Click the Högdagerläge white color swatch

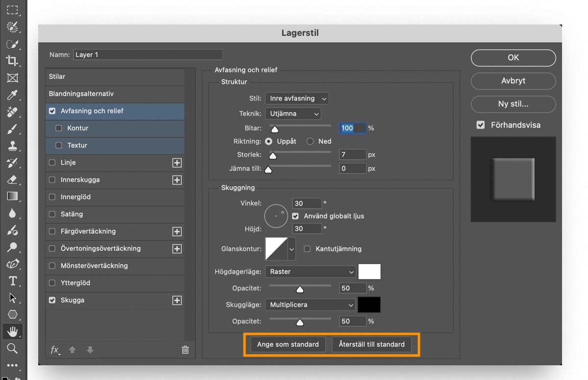tap(369, 271)
